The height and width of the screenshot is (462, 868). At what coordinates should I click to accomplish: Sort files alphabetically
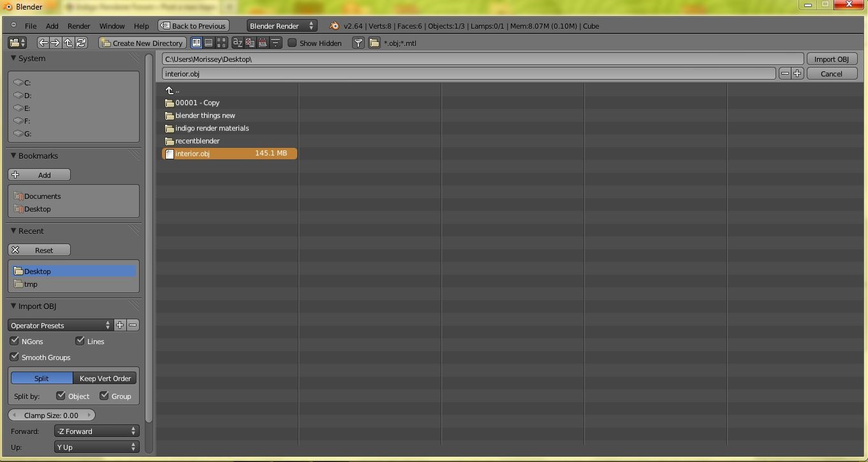pos(237,43)
